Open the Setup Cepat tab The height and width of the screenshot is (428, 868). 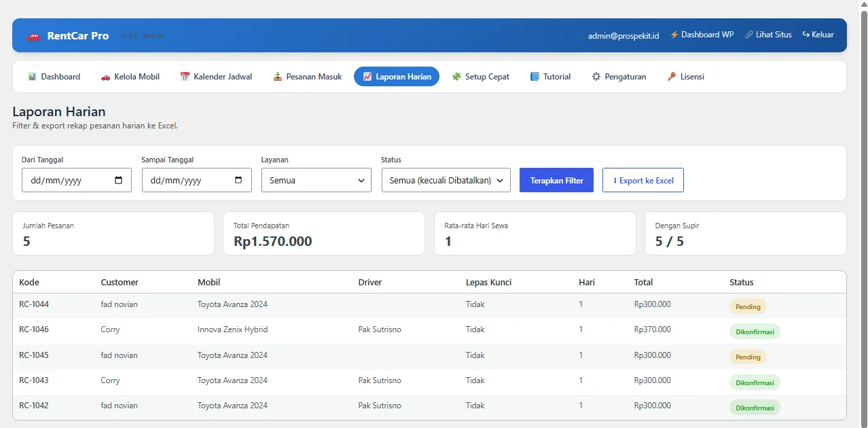click(x=481, y=77)
